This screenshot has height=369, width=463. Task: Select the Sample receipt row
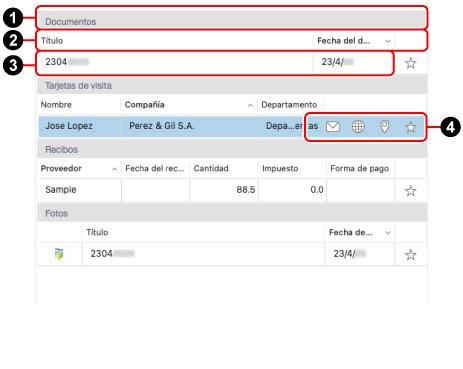[232, 190]
